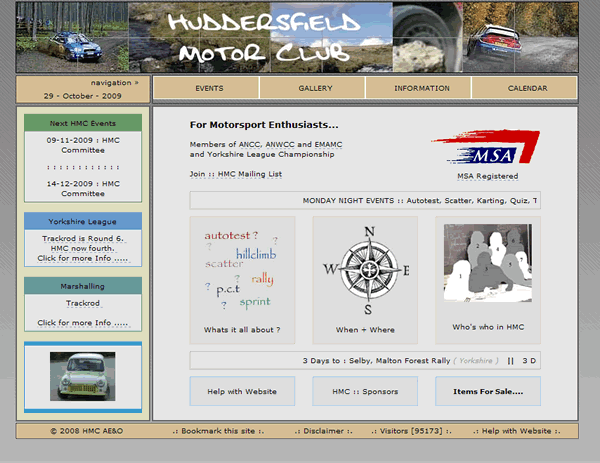Open the white Mini car thumbnail
The height and width of the screenshot is (463, 600).
click(82, 376)
